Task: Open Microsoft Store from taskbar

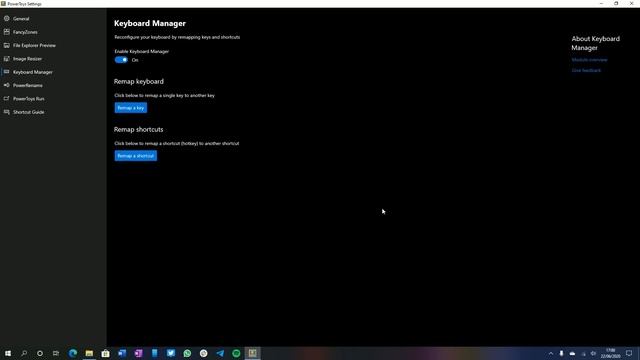Action: tap(106, 353)
